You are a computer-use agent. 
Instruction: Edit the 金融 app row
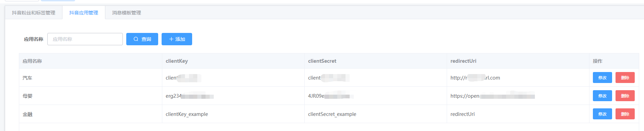602,114
